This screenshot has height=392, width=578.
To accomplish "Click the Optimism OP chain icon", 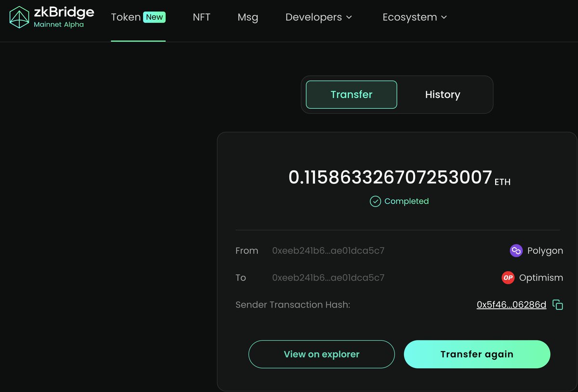I will 508,278.
